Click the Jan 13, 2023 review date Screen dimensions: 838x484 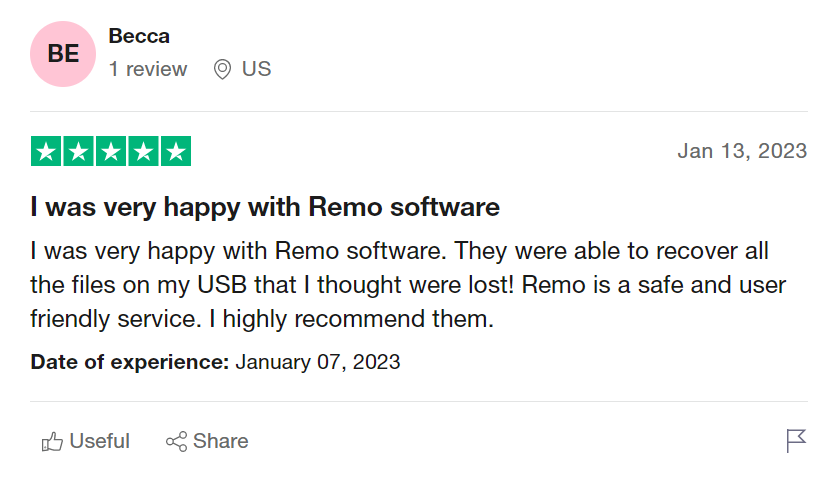coord(742,151)
